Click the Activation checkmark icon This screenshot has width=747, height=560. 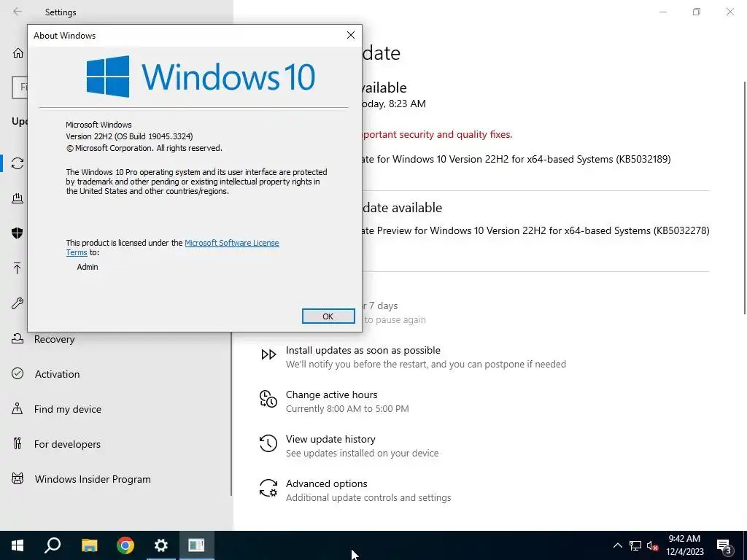[x=18, y=373]
